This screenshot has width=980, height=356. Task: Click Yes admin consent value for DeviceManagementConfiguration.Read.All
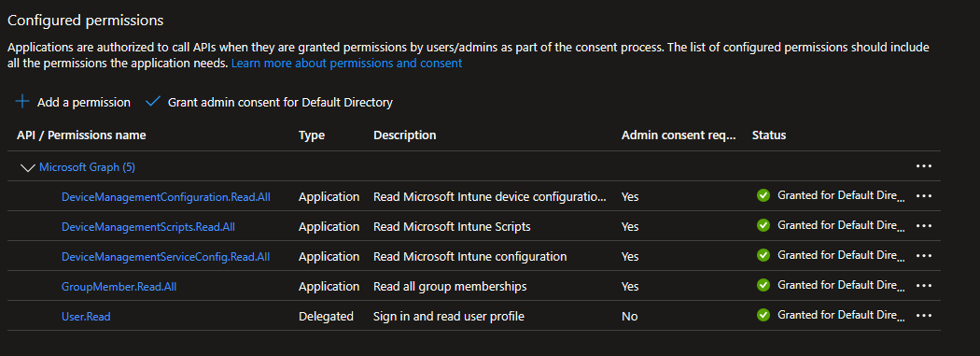630,196
